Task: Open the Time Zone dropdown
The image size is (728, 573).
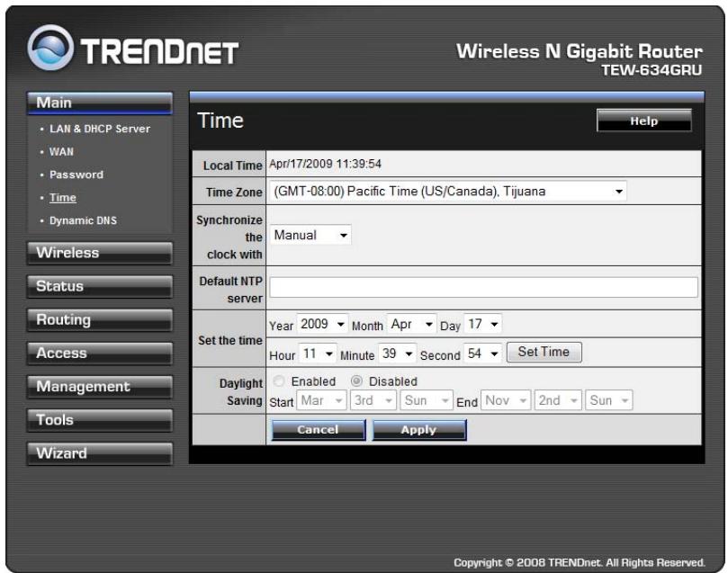Action: 448,192
